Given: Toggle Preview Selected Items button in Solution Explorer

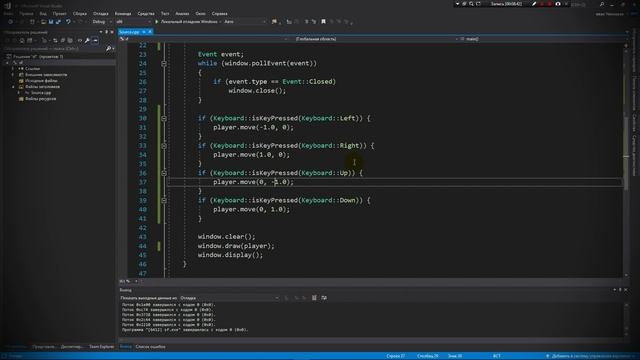Looking at the screenshot, I should point(95,40).
